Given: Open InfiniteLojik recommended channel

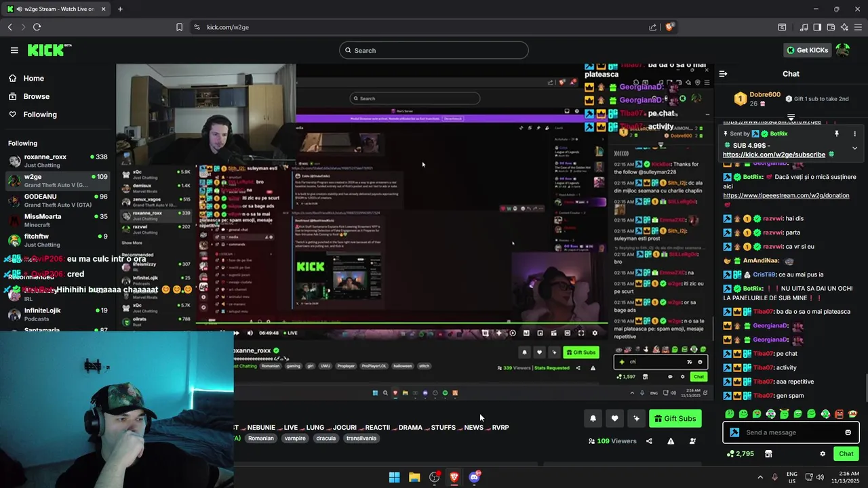Looking at the screenshot, I should pyautogui.click(x=58, y=314).
